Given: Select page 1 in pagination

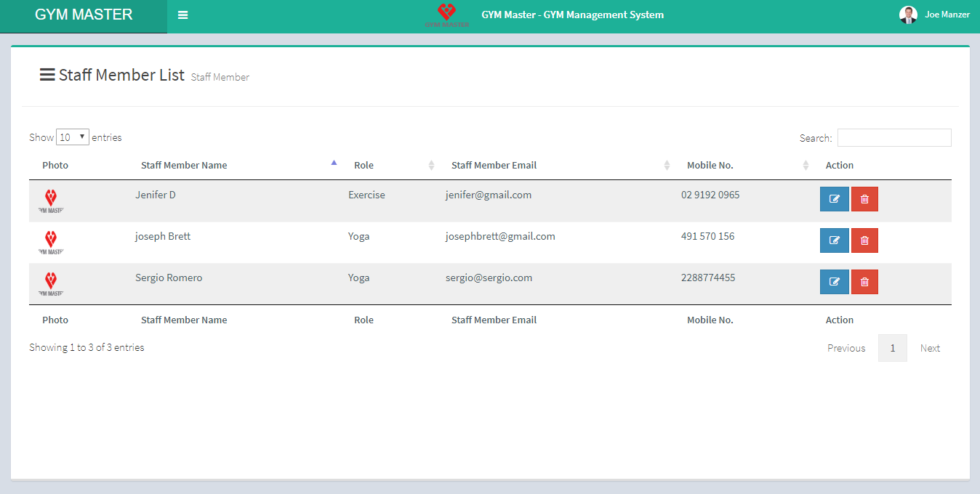Looking at the screenshot, I should (892, 348).
